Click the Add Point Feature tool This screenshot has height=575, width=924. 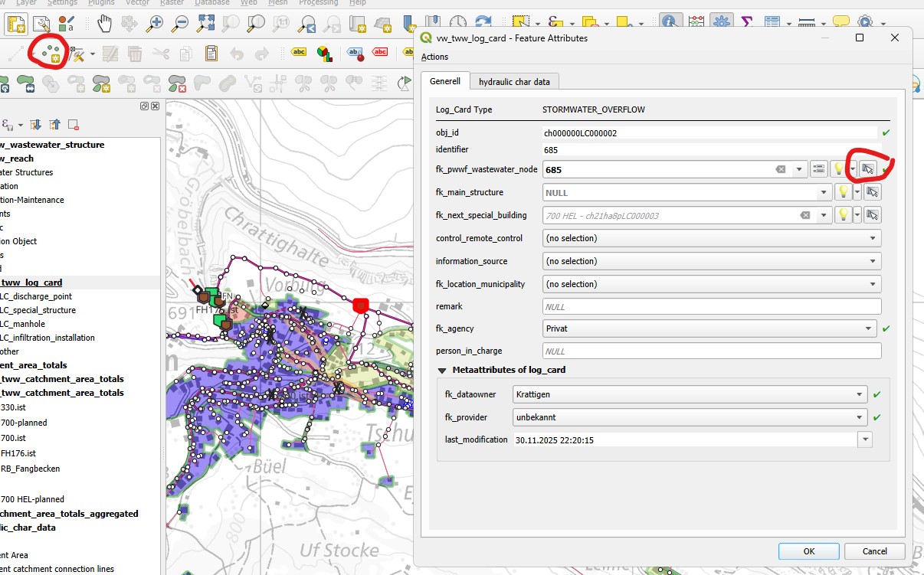[x=52, y=54]
